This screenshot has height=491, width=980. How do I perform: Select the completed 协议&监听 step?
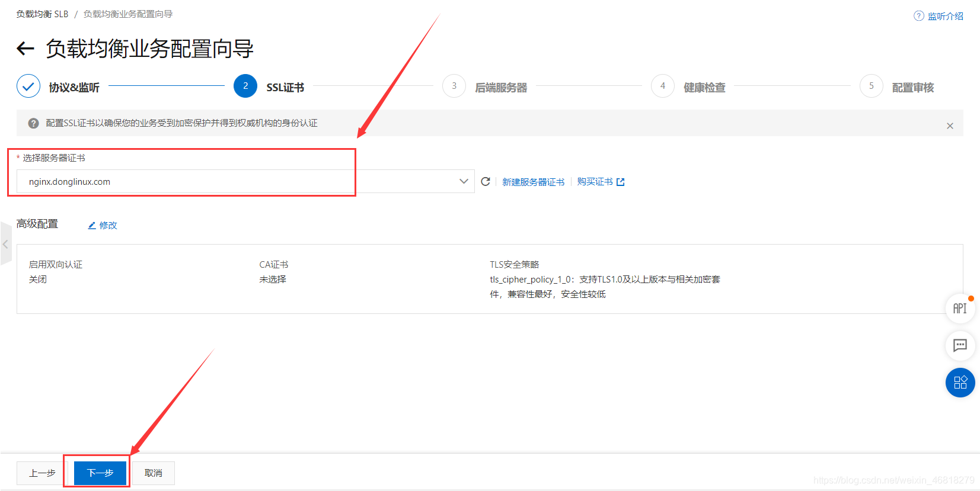tap(58, 86)
